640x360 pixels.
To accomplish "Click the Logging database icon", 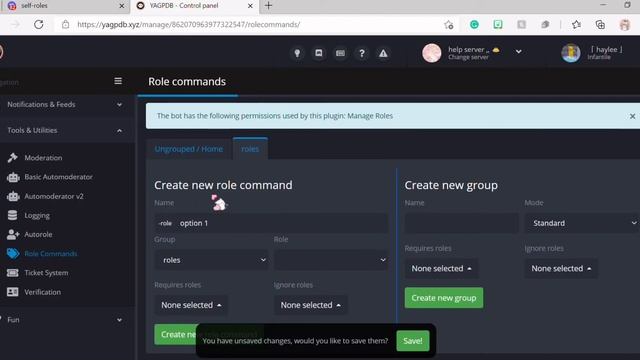I will [13, 215].
